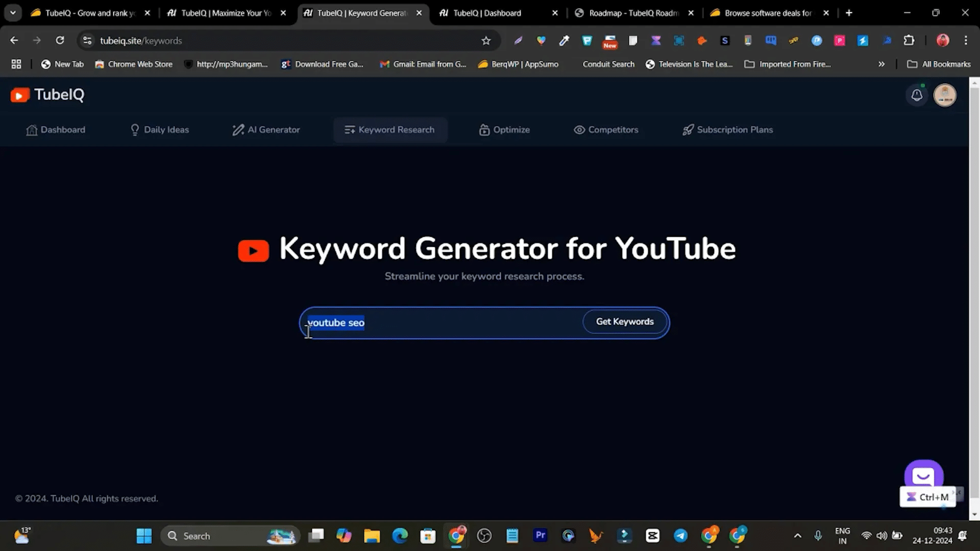This screenshot has width=980, height=551.
Task: Expand hidden bookmarks overflow chevron
Action: (881, 64)
